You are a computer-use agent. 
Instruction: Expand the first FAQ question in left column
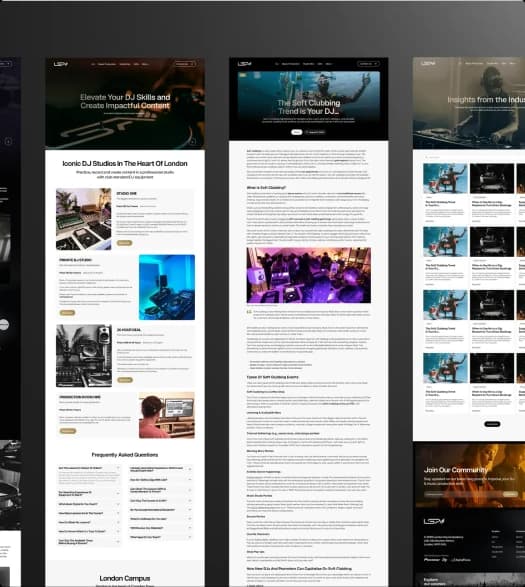click(88, 468)
